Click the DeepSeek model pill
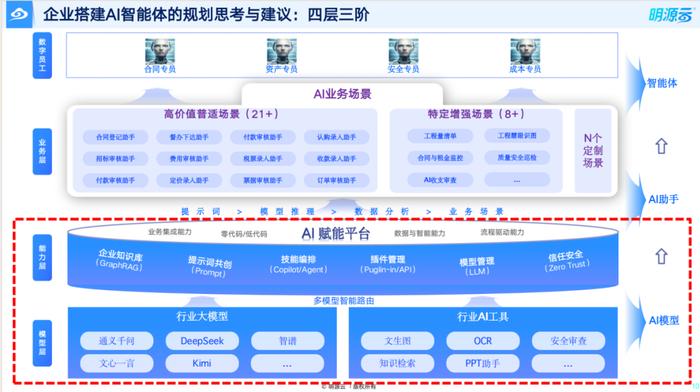 pos(202,341)
